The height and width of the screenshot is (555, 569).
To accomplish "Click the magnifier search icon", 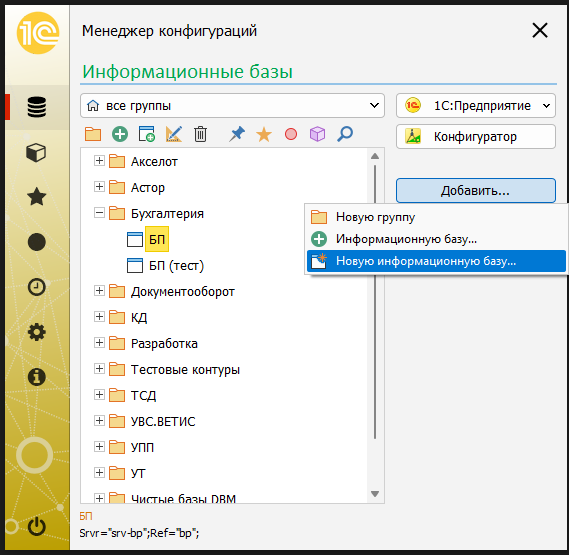I will pyautogui.click(x=345, y=134).
